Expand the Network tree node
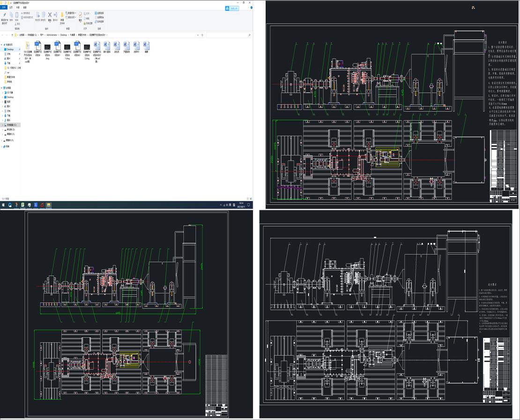Screen dimensions: 520x420 tap(2, 146)
